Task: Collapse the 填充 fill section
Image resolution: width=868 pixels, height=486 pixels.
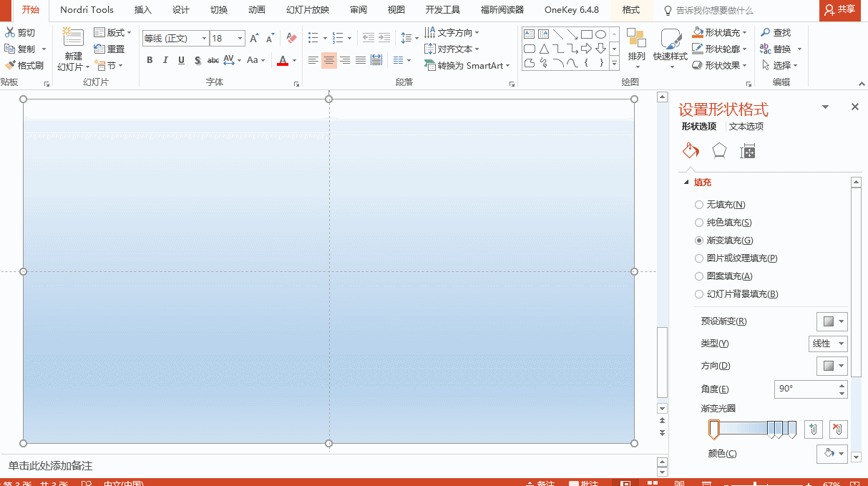Action: tap(688, 183)
